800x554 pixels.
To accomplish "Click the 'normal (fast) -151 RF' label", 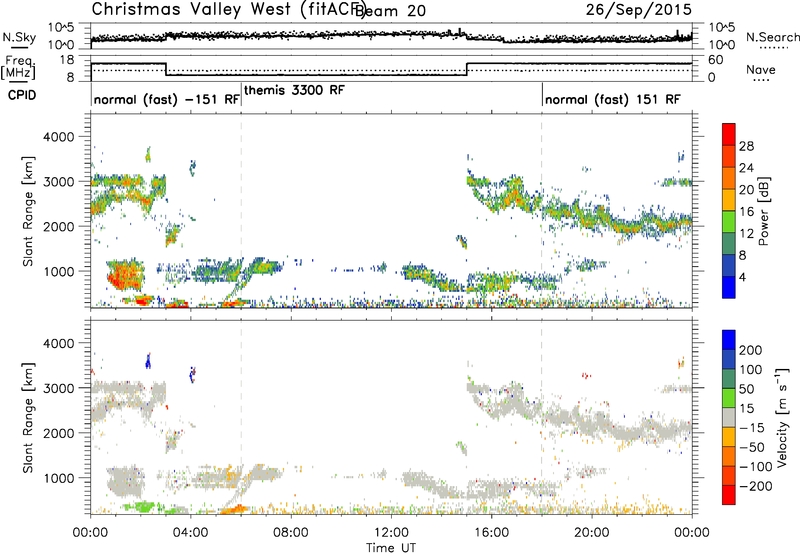I will click(167, 99).
